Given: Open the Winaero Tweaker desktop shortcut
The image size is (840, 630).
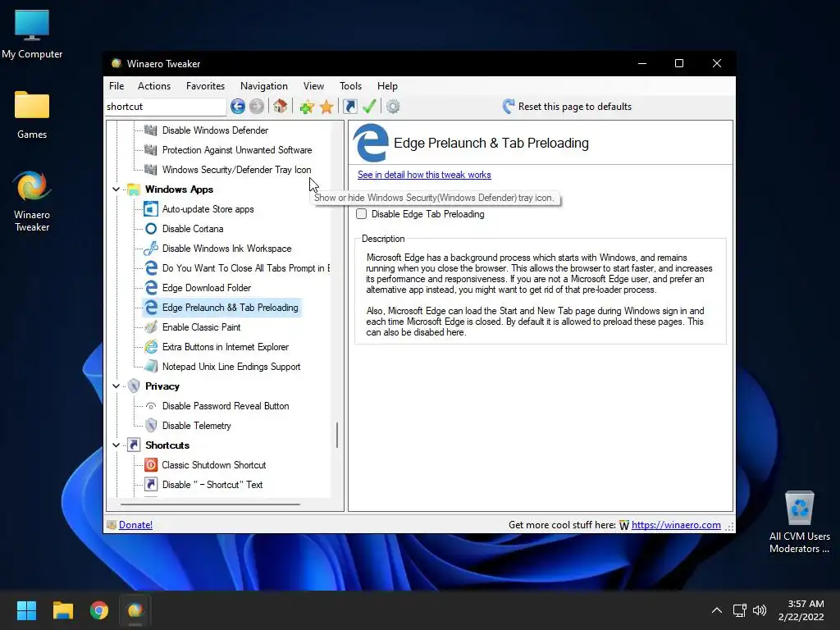Looking at the screenshot, I should (x=32, y=201).
